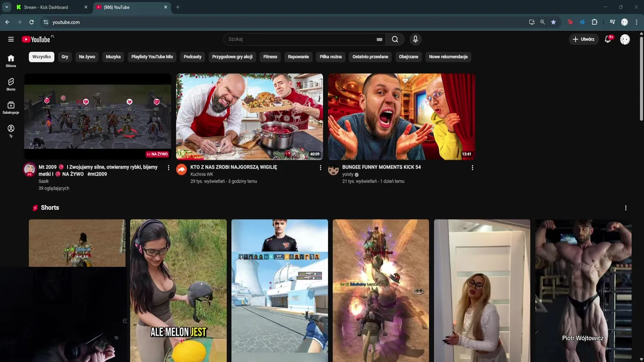The width and height of the screenshot is (644, 362).
Task: Start voice search with microphone icon
Action: tap(415, 39)
